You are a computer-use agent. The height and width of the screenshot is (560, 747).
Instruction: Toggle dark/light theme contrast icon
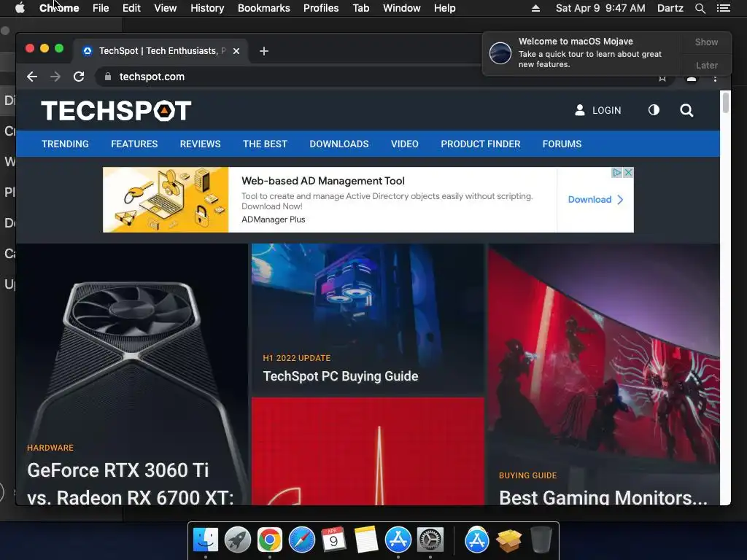(x=654, y=111)
